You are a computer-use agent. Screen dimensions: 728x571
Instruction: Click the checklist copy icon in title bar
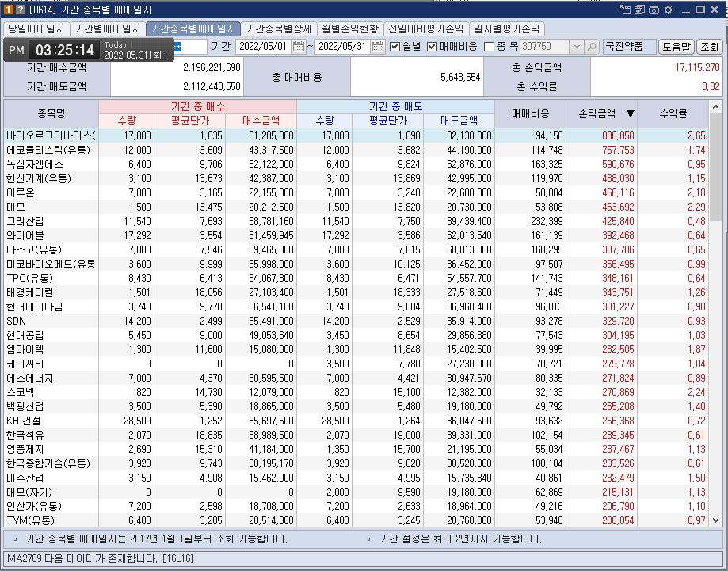639,10
